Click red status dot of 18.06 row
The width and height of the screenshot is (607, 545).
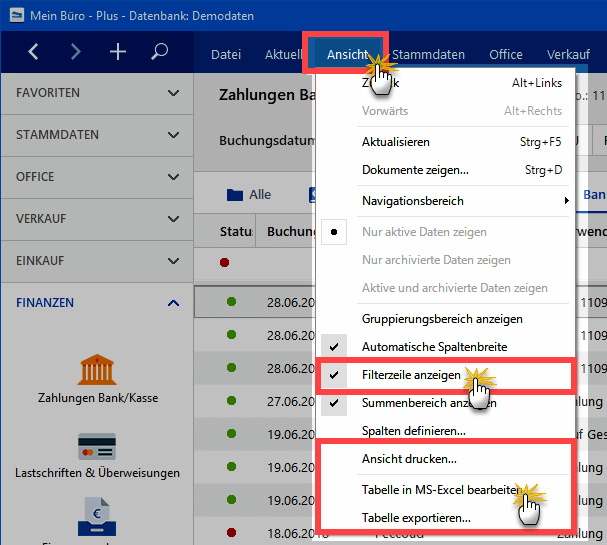(231, 532)
